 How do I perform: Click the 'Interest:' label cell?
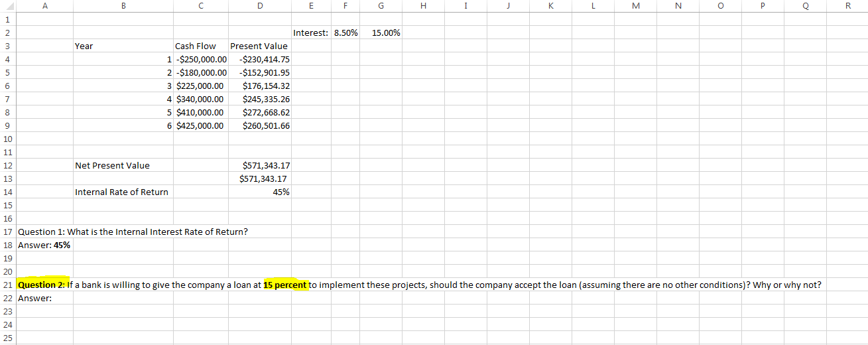310,33
